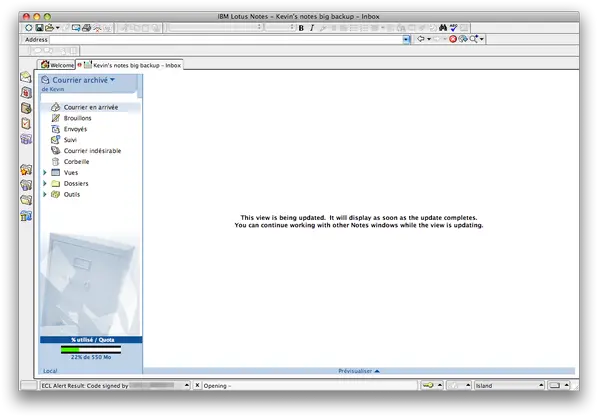Open the To Do checklist sidebar icon
This screenshot has width=597, height=416.
(26, 123)
